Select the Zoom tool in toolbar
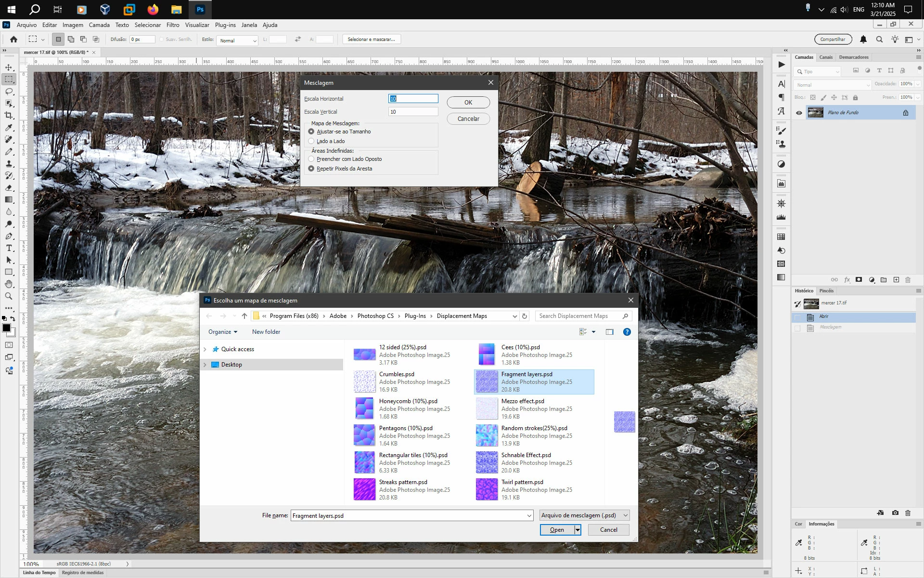924x578 pixels. (9, 296)
